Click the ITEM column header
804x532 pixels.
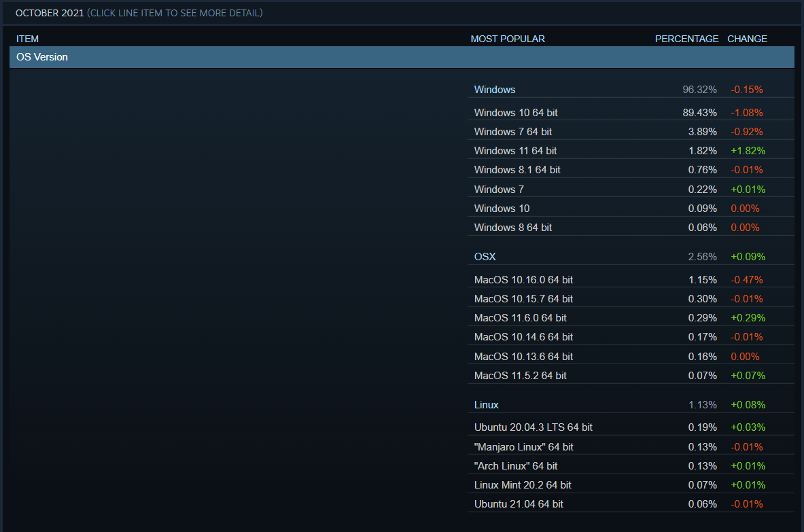pyautogui.click(x=27, y=39)
